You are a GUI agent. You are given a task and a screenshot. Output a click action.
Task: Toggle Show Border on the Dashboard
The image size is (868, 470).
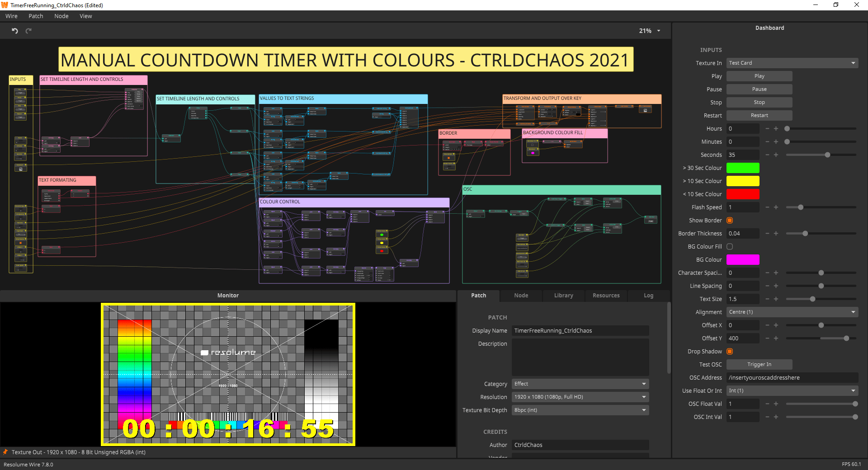pos(729,220)
